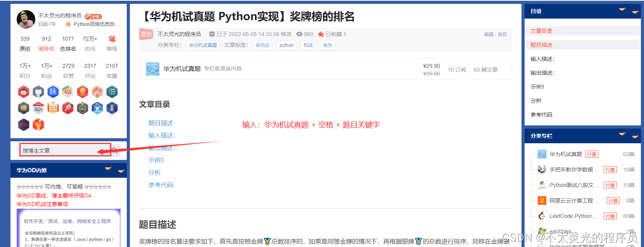644x247 pixels.
Task: Click the GitHub octocat achievement badge
Action: [38, 92]
